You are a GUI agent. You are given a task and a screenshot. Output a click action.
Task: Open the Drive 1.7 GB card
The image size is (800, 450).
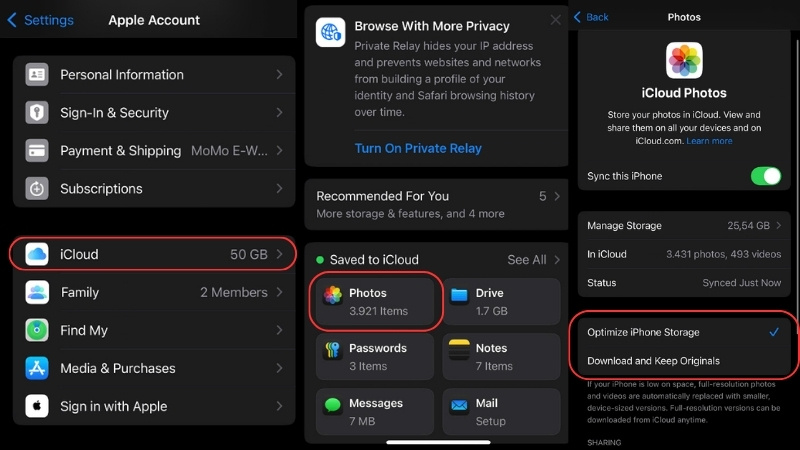pos(502,302)
